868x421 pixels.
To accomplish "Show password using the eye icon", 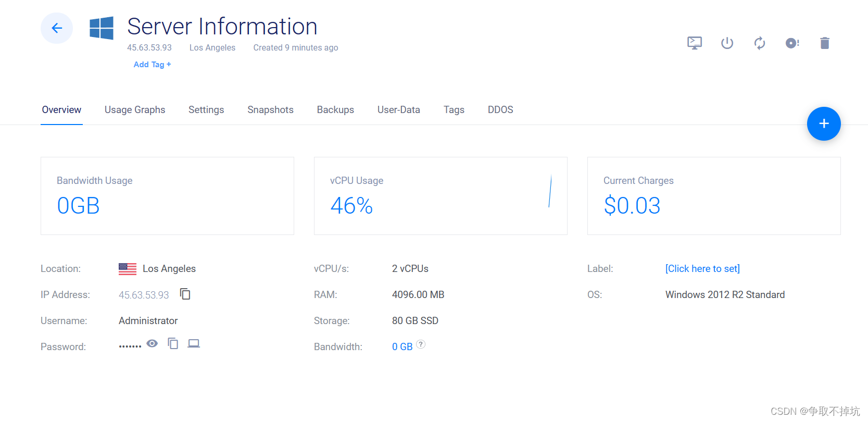I will coord(152,343).
